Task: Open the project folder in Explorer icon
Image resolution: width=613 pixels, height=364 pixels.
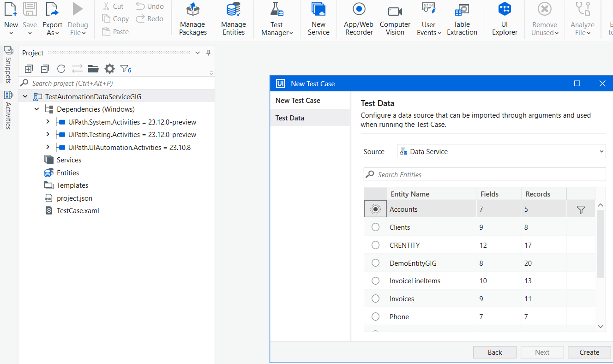Action: 93,69
